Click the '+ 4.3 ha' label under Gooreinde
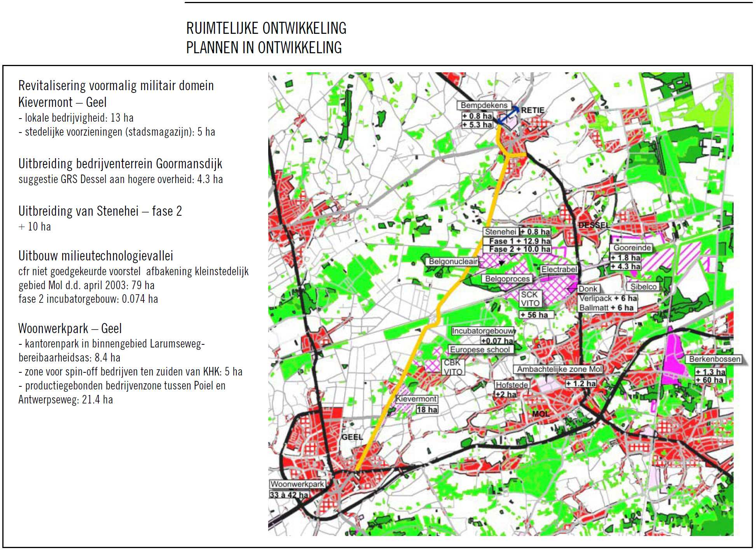This screenshot has height=550, width=756. 625,267
